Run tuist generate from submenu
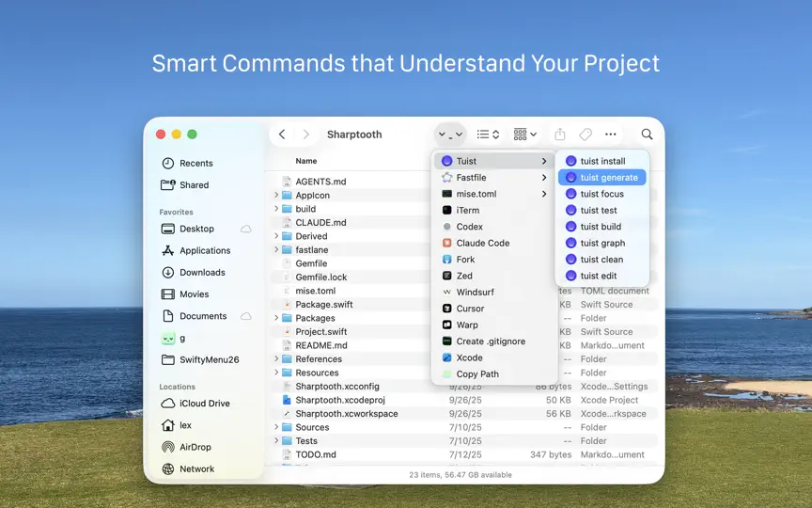The width and height of the screenshot is (812, 508). (x=601, y=177)
